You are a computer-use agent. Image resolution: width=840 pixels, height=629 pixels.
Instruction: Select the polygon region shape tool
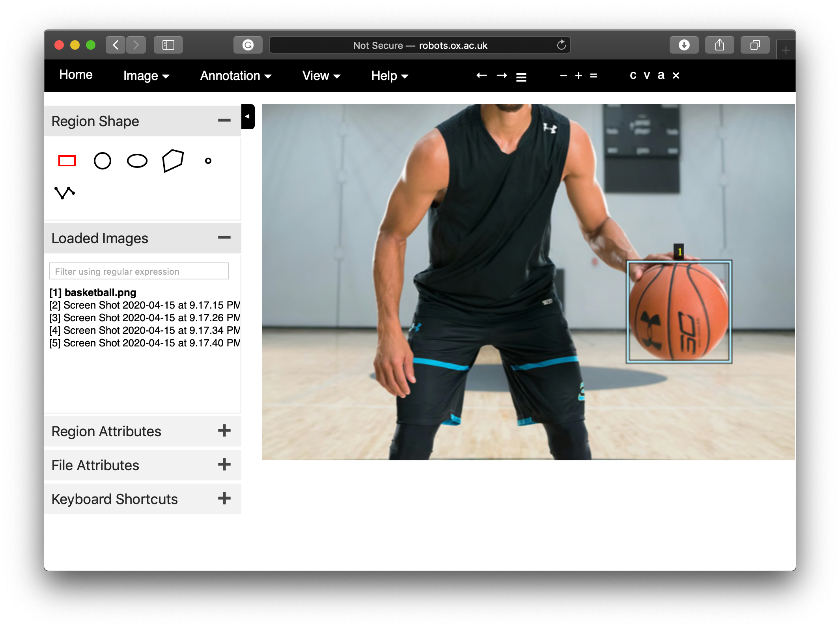173,160
